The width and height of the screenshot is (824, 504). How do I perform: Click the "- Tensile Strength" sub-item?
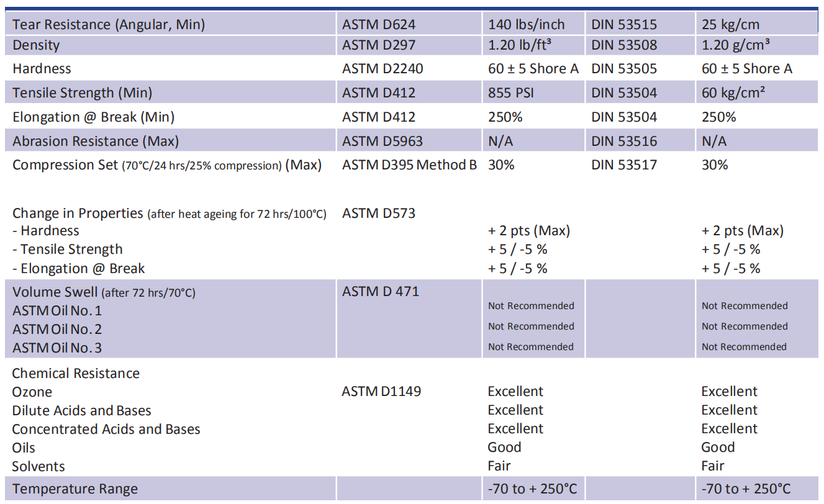(68, 249)
